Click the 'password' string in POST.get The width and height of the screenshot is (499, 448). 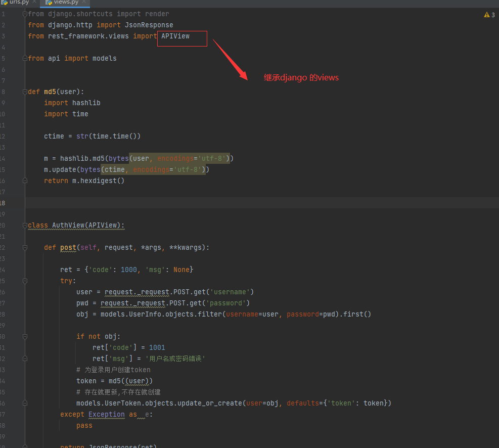(x=226, y=303)
